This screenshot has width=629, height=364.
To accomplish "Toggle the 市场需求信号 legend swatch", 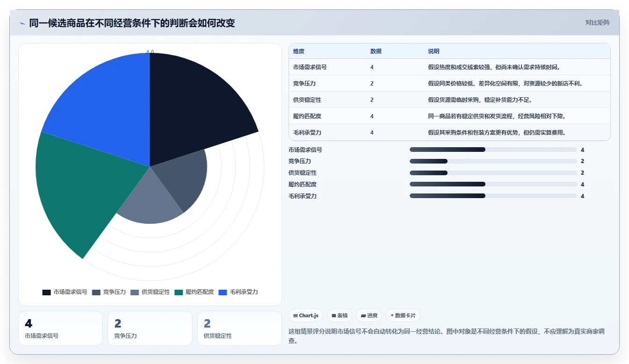I will [x=46, y=292].
